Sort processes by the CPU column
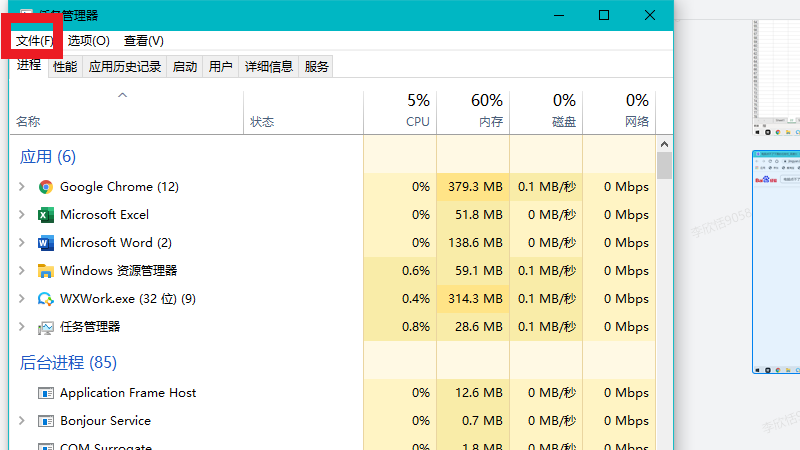800x450 pixels. pyautogui.click(x=400, y=111)
